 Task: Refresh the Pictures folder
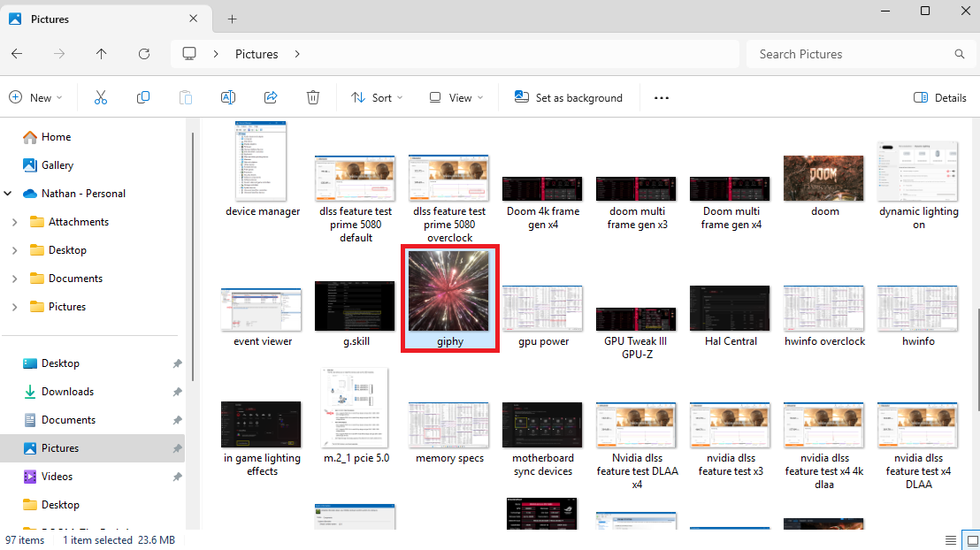pyautogui.click(x=143, y=54)
